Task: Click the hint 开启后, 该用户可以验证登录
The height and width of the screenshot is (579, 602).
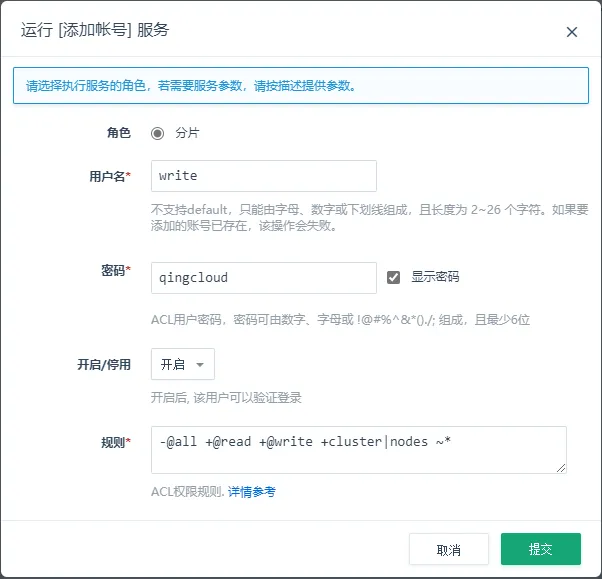Action: click(x=226, y=397)
